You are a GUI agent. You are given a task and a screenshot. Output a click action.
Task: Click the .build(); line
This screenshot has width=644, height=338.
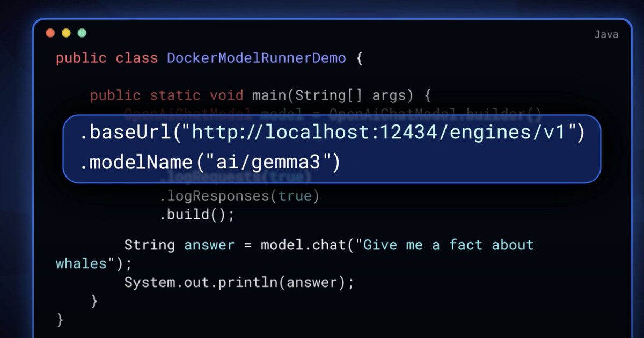[x=197, y=215]
